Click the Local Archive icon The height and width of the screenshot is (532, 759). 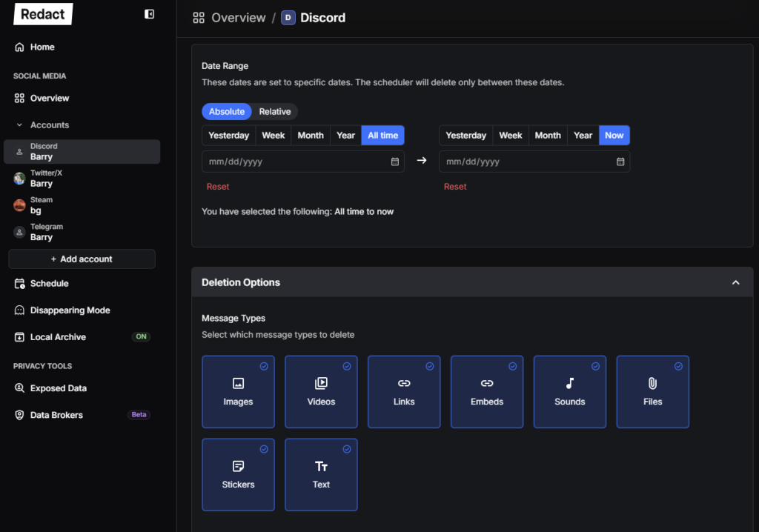[19, 337]
